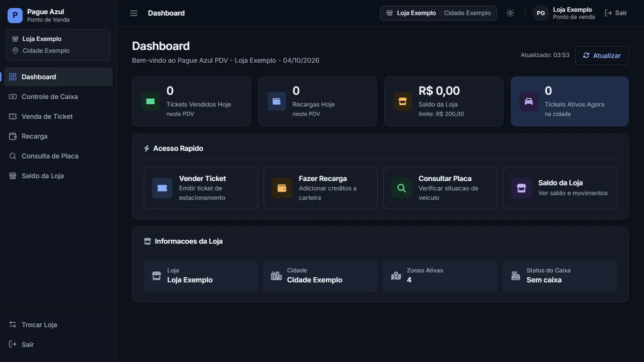This screenshot has width=644, height=362.
Task: Click the Pague Azul logo badge
Action: tap(15, 16)
